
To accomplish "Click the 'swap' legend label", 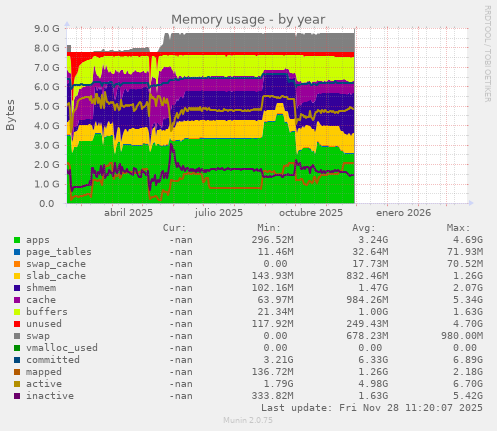I will [38, 336].
